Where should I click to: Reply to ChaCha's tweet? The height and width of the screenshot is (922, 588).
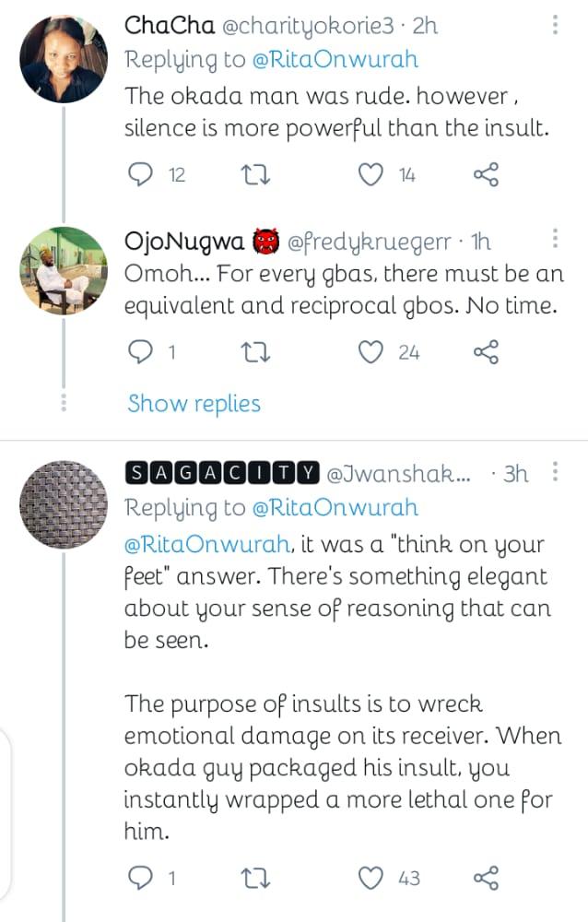pos(140,172)
